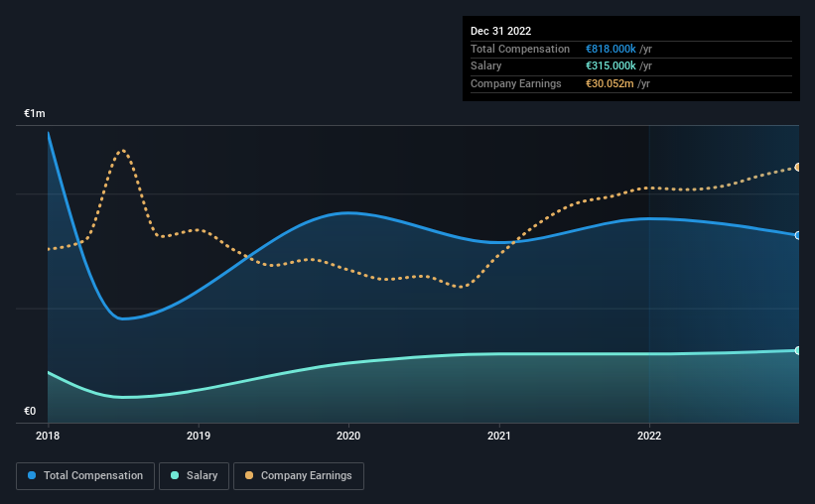Click the blue Total Compensation legend dot

pyautogui.click(x=32, y=475)
